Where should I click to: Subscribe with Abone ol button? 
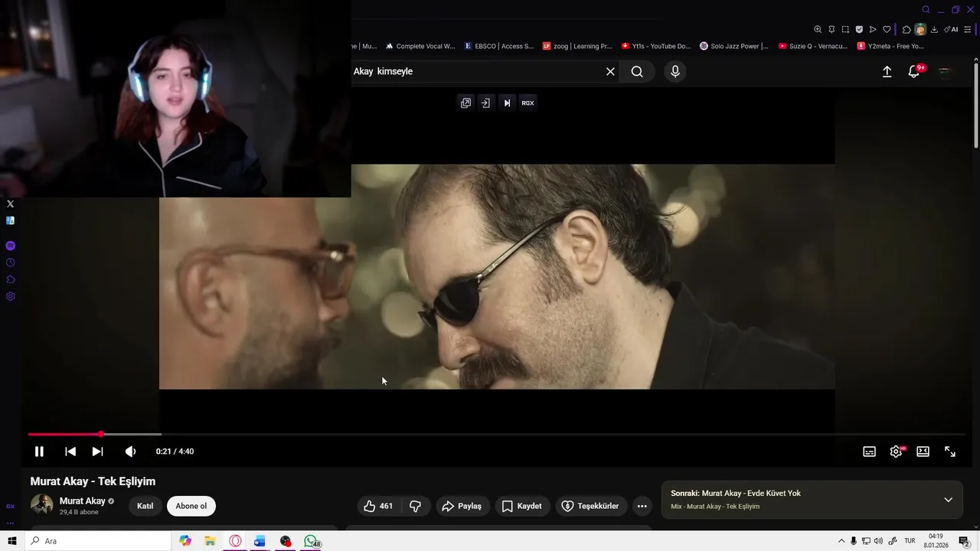[191, 506]
